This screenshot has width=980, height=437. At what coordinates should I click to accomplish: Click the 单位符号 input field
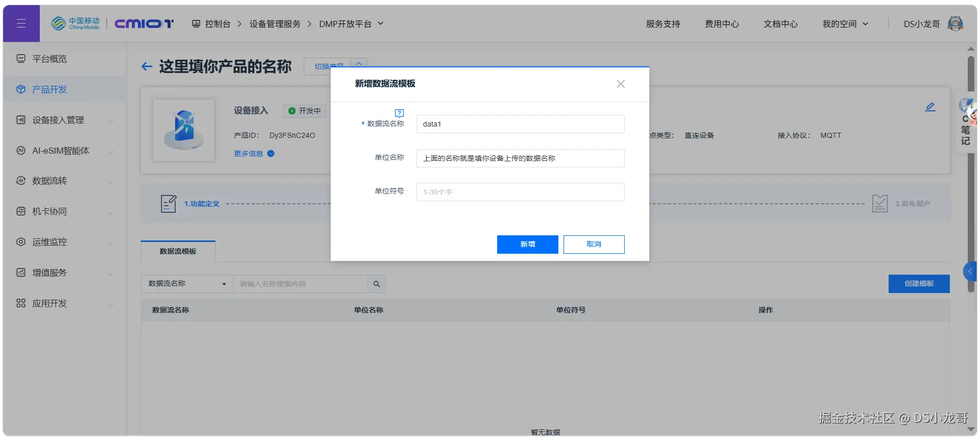pos(521,192)
